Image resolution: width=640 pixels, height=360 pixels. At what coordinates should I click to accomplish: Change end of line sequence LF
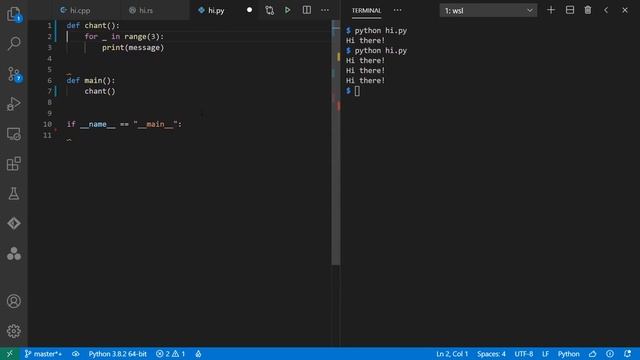pos(545,354)
